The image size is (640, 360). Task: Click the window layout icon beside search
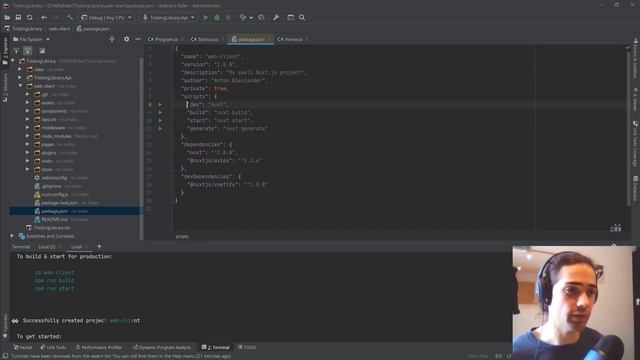pyautogui.click(x=290, y=18)
